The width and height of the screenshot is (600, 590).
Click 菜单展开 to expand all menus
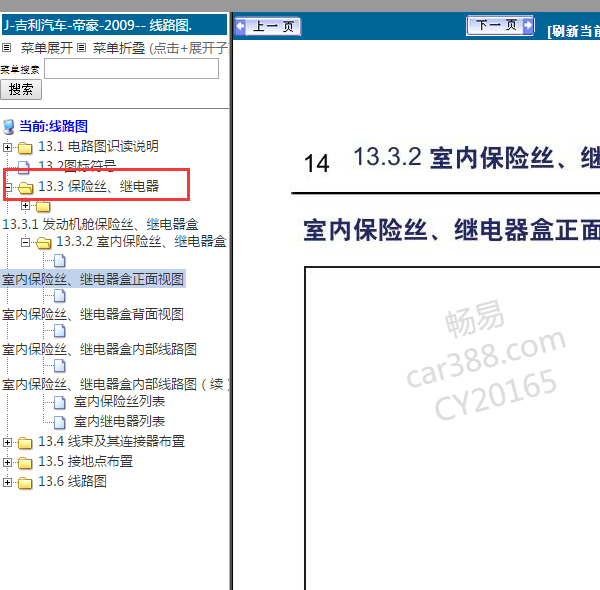[x=47, y=48]
